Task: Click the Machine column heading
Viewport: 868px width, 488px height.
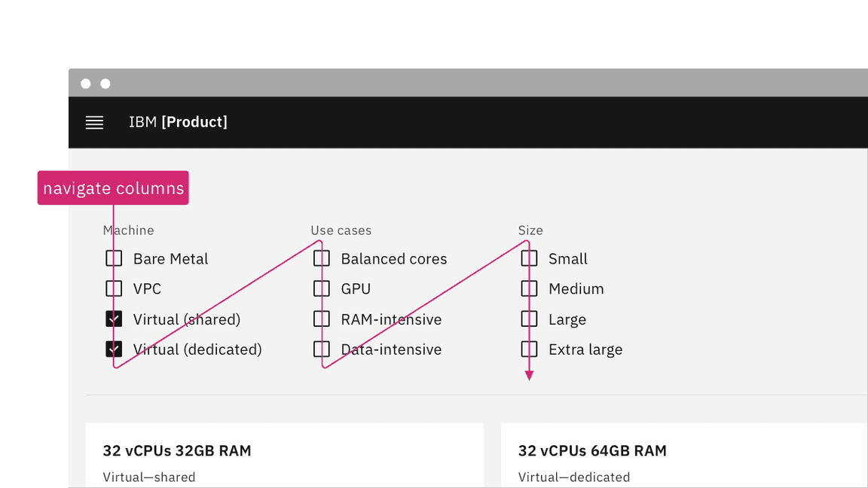Action: click(128, 230)
